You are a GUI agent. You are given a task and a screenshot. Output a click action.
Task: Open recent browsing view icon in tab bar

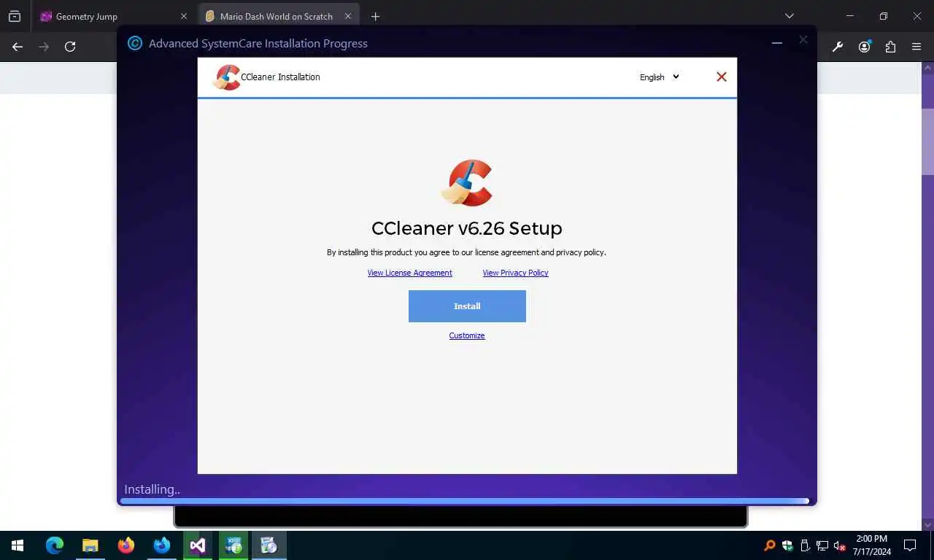point(15,16)
